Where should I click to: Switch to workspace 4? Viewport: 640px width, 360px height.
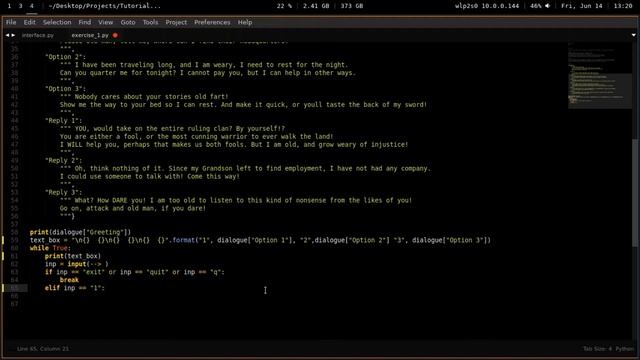[x=31, y=6]
